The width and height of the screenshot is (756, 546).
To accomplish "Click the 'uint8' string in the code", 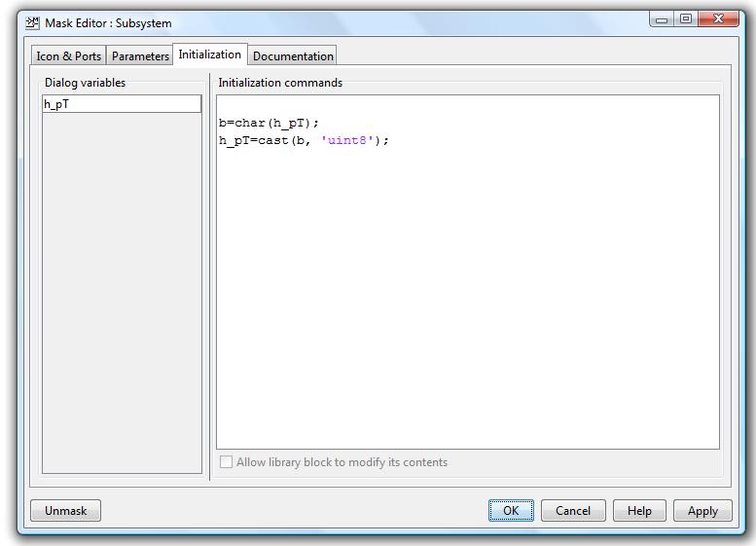I will 347,140.
